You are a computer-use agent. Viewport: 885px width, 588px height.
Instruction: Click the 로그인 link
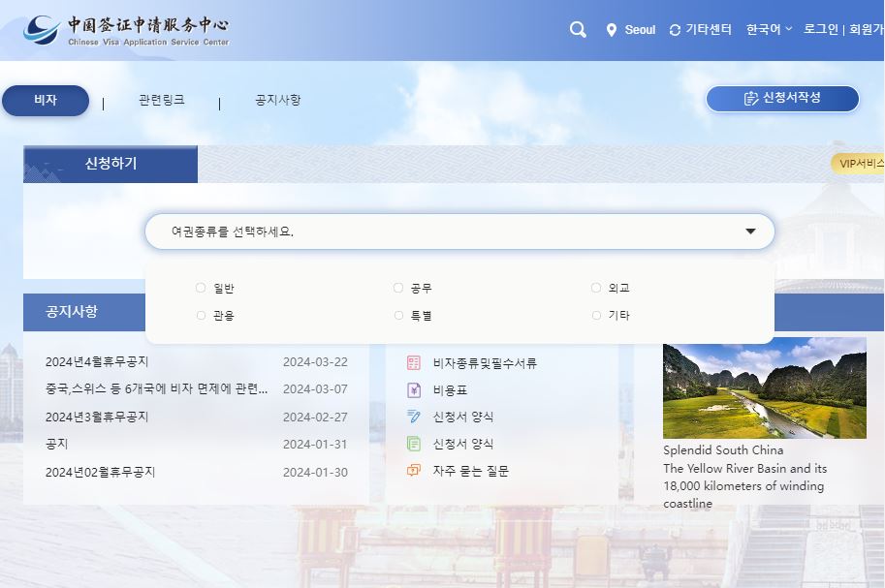pos(821,29)
